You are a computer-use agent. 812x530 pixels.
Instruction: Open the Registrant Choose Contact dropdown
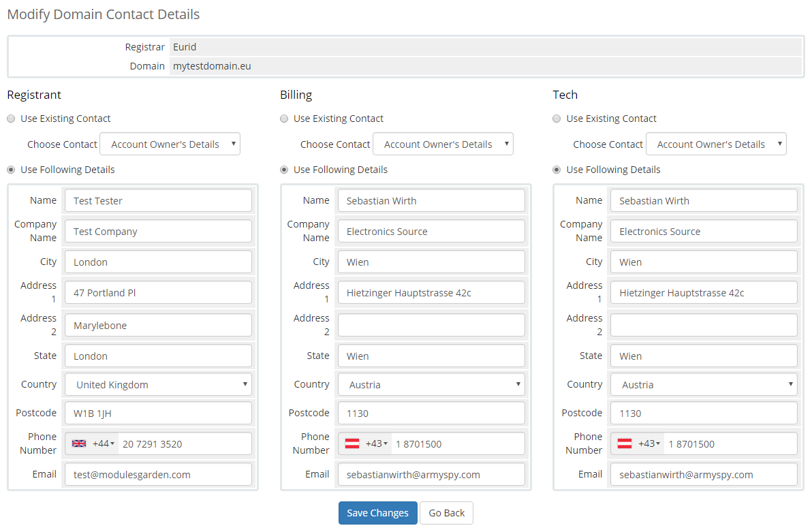click(170, 144)
